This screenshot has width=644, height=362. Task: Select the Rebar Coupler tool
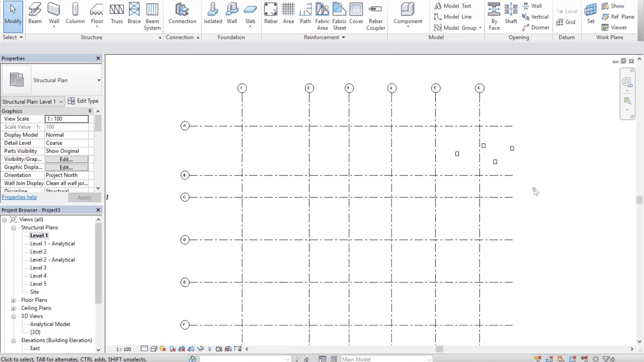[x=375, y=17]
